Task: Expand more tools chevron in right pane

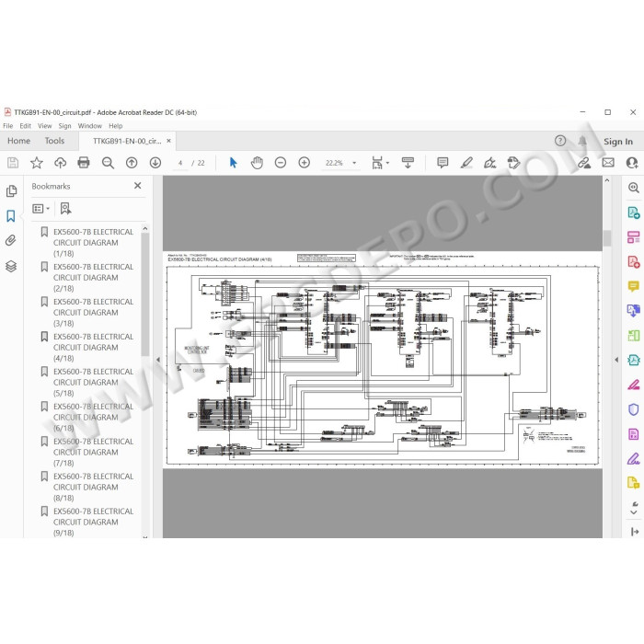Action: [x=634, y=512]
